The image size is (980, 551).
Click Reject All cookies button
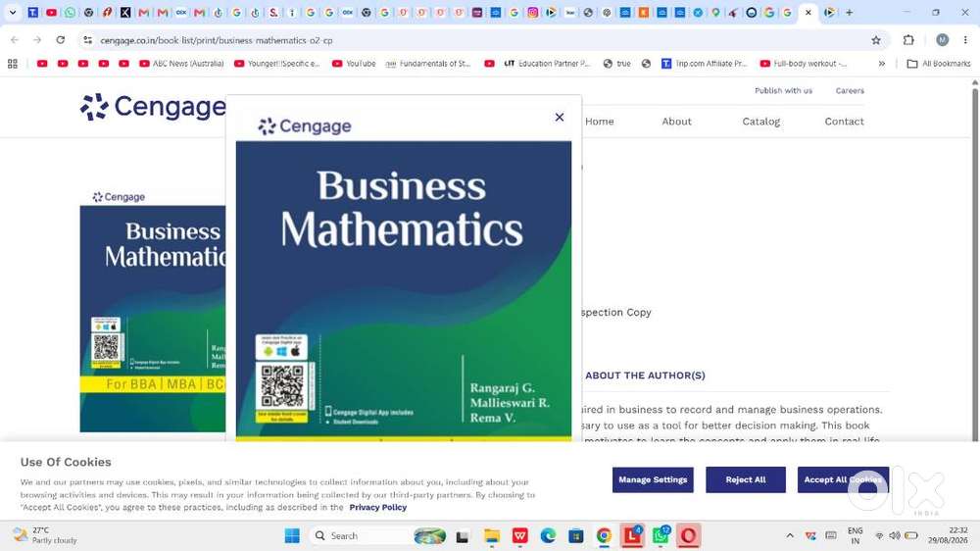pos(745,479)
